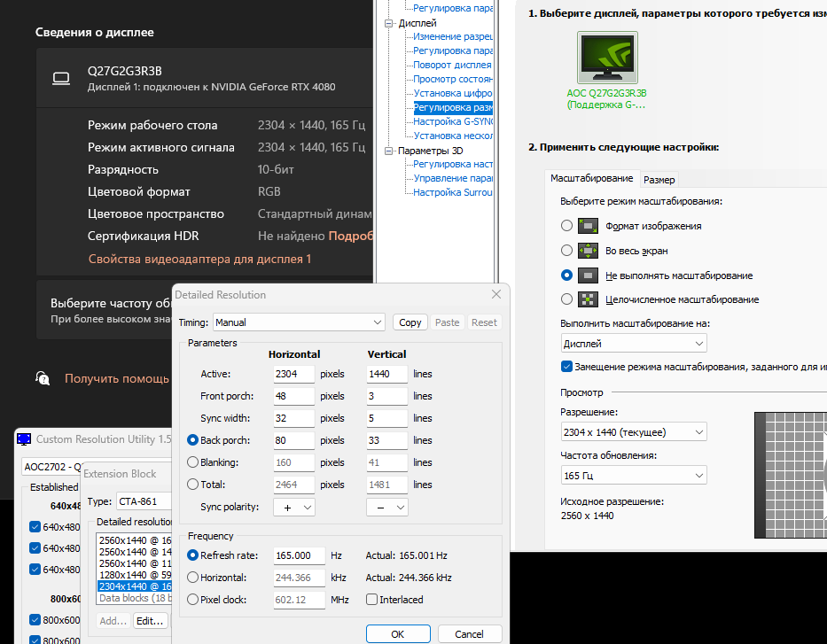Open Настройка Surround in the tree
This screenshot has width=827, height=644.
coord(453,192)
